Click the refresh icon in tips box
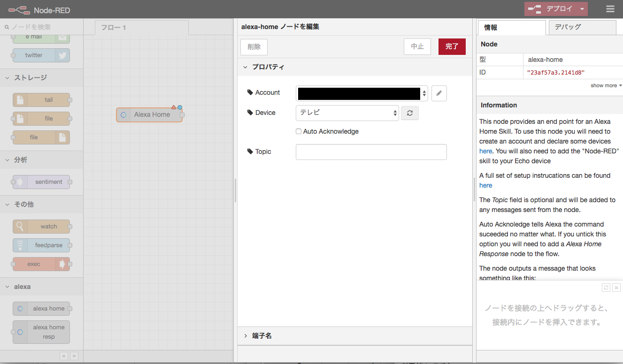The height and width of the screenshot is (364, 623). pyautogui.click(x=606, y=288)
